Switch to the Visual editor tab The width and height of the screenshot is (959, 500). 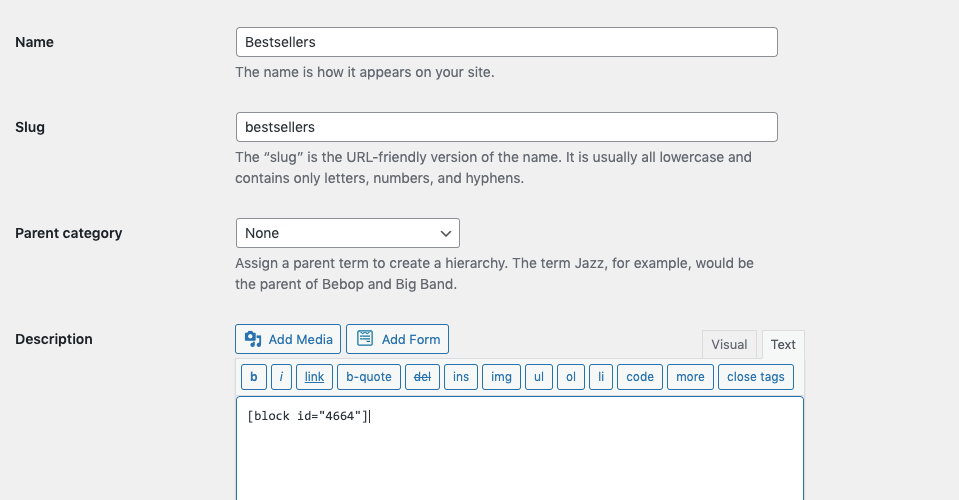pyautogui.click(x=729, y=344)
